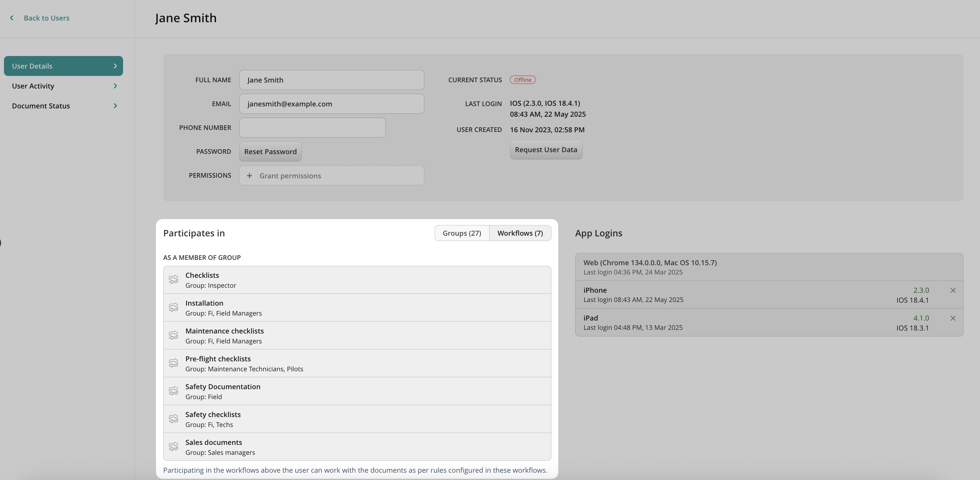Expand User Activity via its chevron
This screenshot has width=980, height=480.
tap(115, 86)
